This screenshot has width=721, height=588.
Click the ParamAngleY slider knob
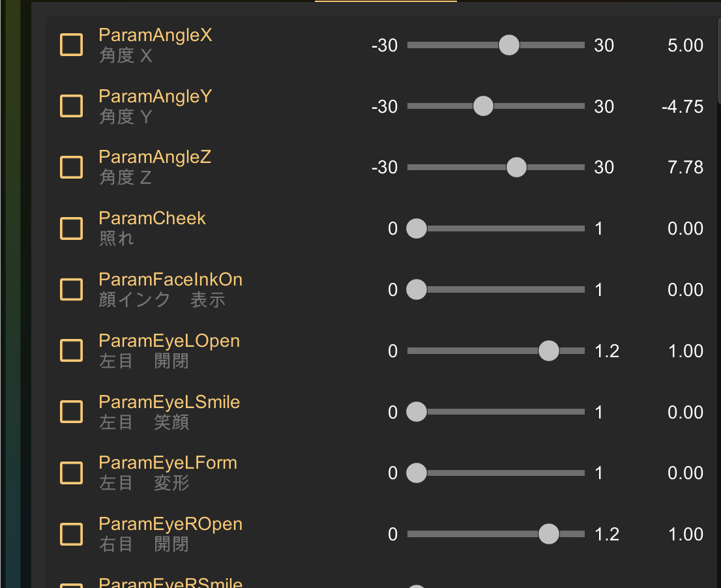pyautogui.click(x=483, y=106)
